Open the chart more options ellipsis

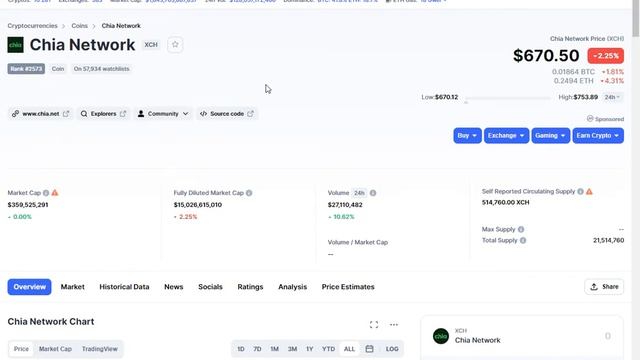coord(393,324)
